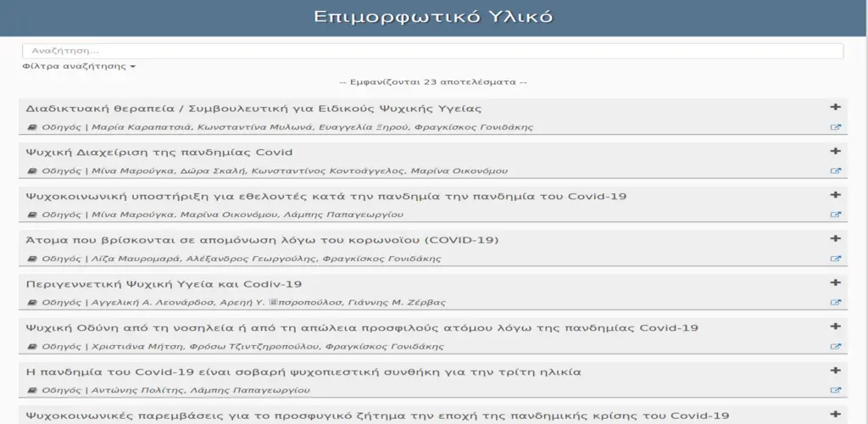Select title Ψυχική Οδύνη από τη νοσηλεία
The width and height of the screenshot is (868, 424).
[x=362, y=327]
